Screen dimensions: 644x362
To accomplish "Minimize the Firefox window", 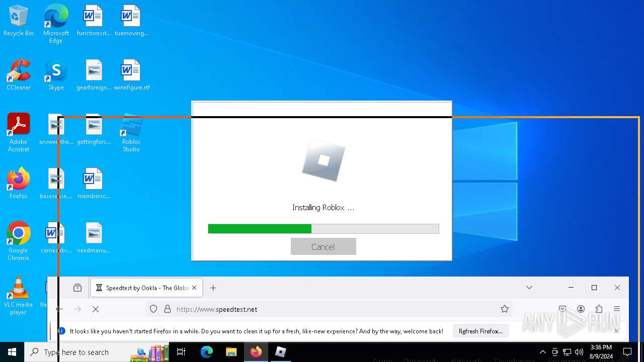I will [571, 288].
